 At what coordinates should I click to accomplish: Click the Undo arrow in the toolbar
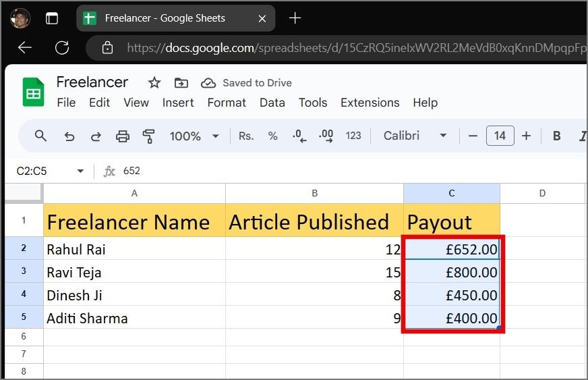(69, 136)
